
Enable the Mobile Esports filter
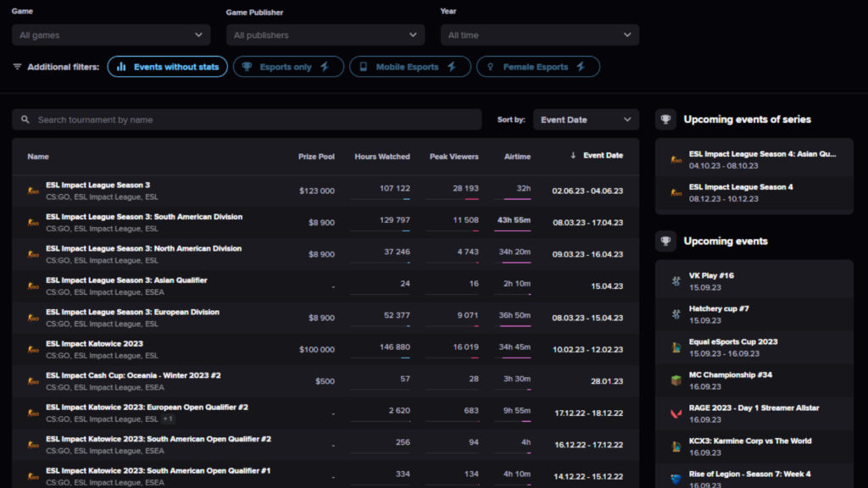[410, 66]
